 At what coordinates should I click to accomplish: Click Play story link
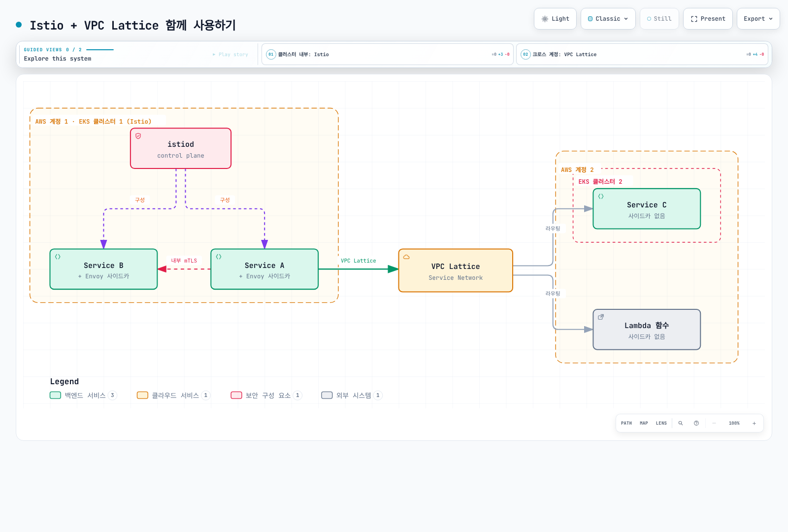click(x=230, y=55)
